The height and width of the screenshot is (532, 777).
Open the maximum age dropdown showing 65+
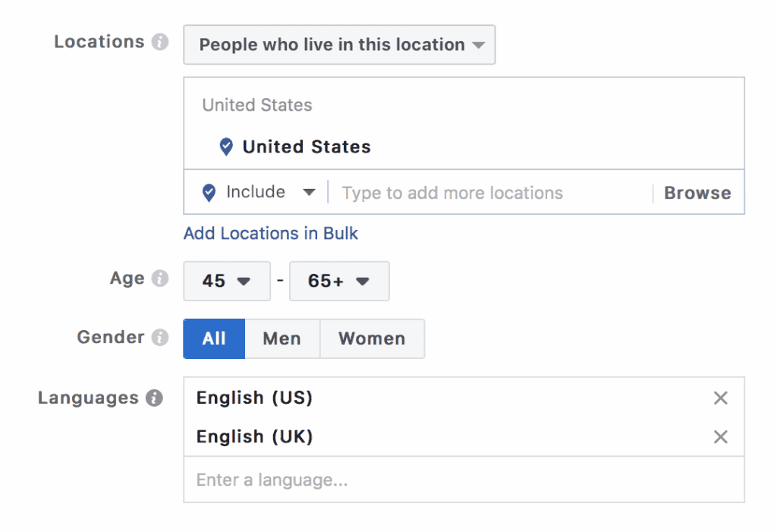tap(339, 281)
